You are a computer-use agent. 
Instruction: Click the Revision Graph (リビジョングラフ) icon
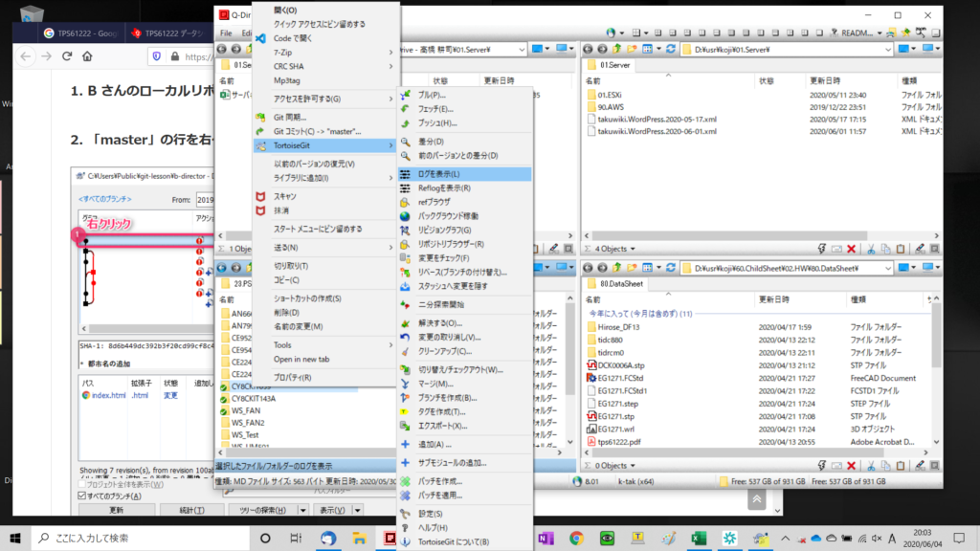pos(406,231)
